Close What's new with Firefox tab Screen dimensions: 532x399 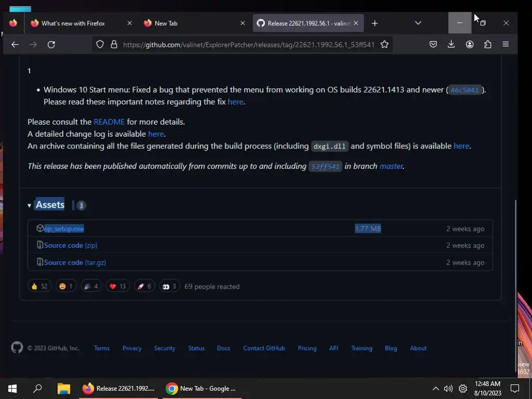[129, 23]
